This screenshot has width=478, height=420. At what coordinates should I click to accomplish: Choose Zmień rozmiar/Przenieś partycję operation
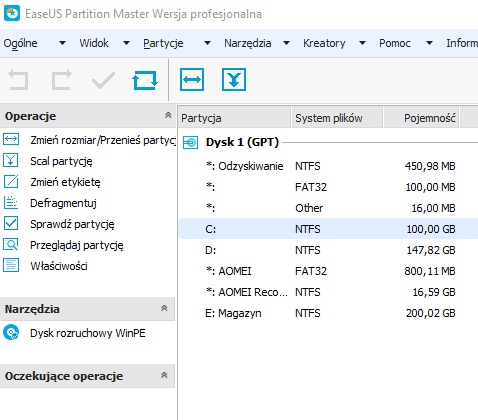point(103,140)
